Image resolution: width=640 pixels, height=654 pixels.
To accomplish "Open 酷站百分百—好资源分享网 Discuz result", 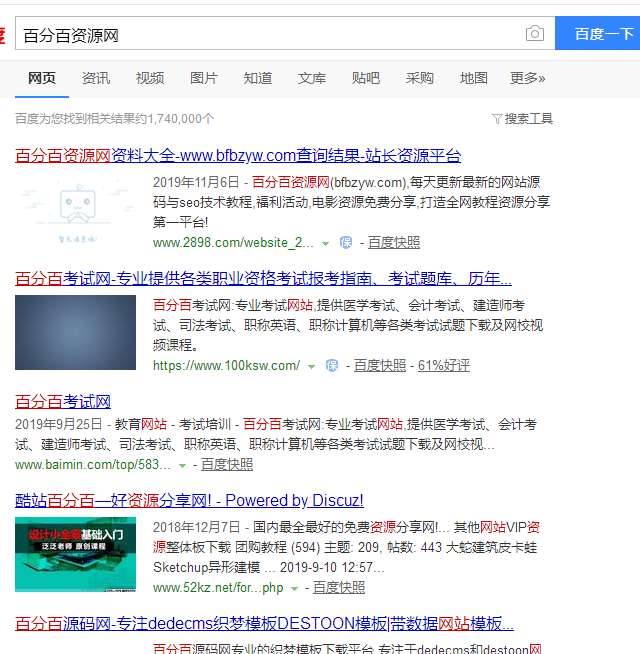I will click(189, 500).
